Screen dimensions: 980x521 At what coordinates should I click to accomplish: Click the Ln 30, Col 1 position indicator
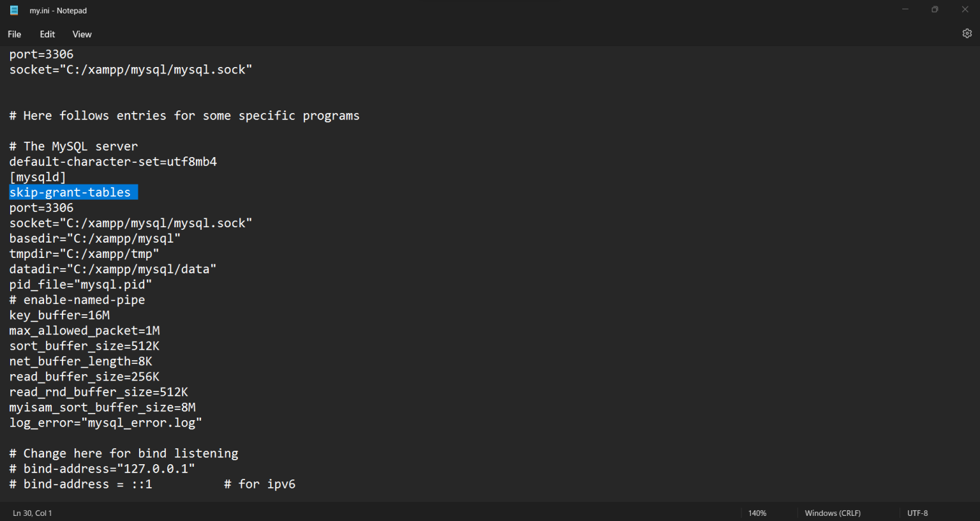[x=33, y=513]
